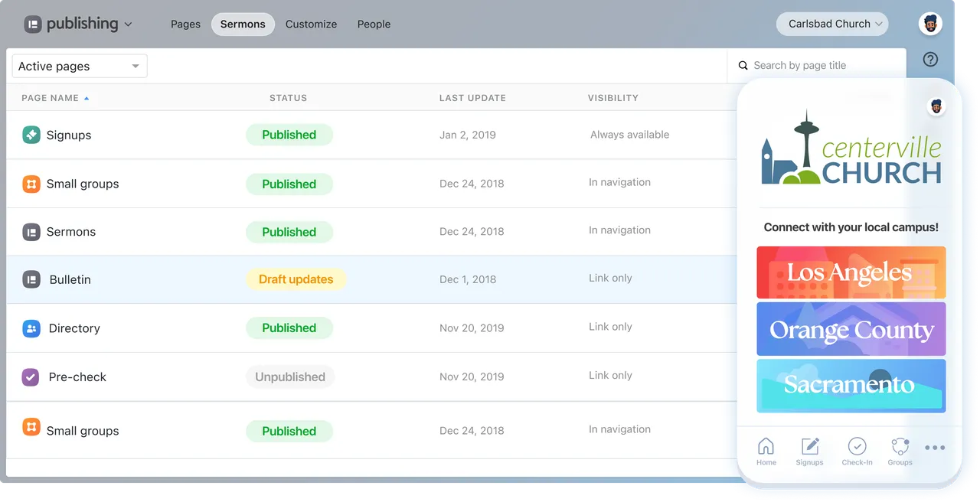Open more options ellipsis in mobile nav

coord(935,448)
